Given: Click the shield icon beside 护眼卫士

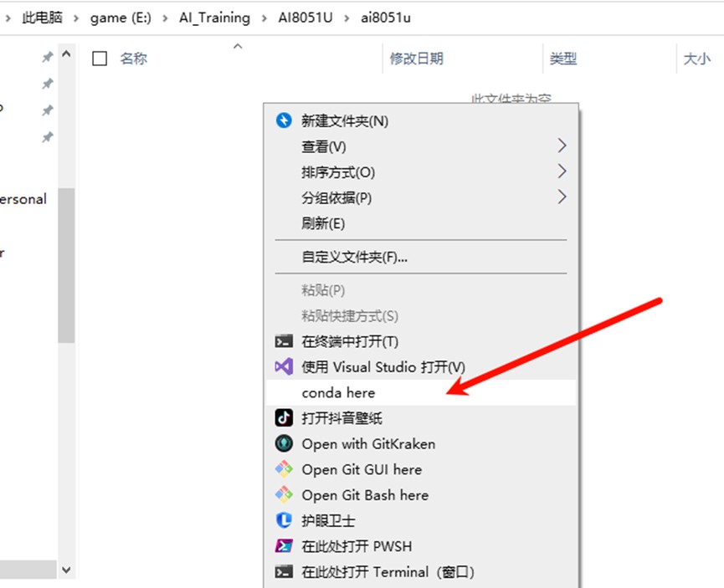Looking at the screenshot, I should tap(284, 520).
